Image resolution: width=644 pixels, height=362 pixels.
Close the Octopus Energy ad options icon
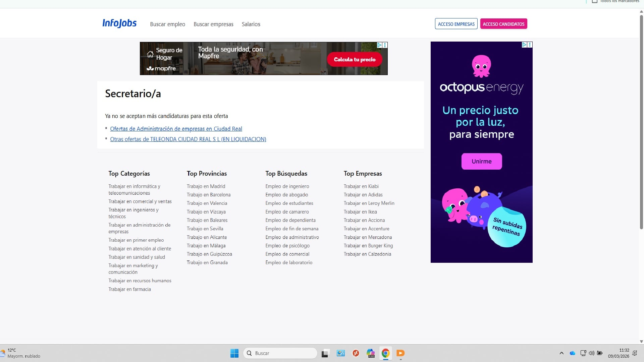[530, 45]
